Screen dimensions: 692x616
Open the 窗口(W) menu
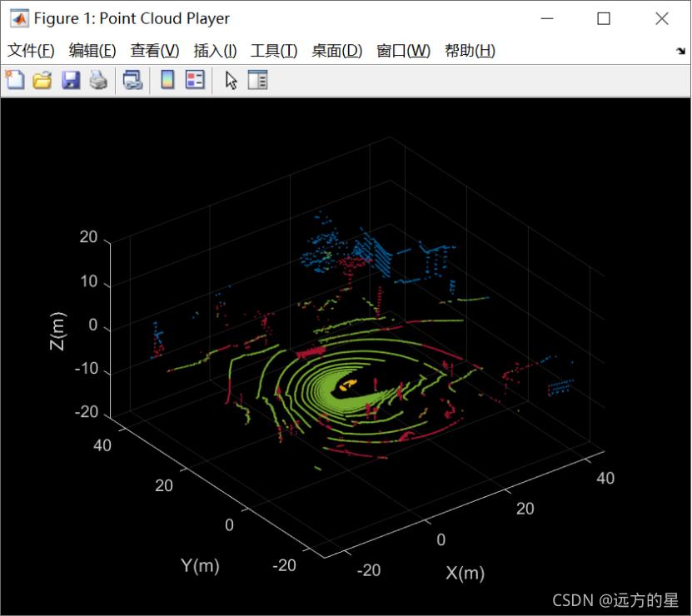tap(403, 50)
